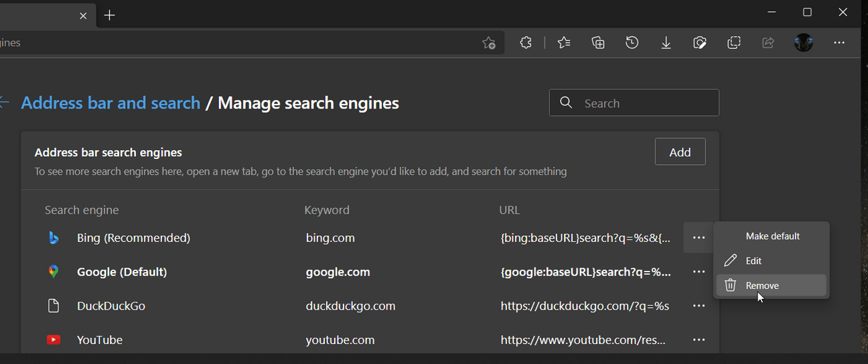868x364 pixels.
Task: Open the Downloads icon
Action: pos(666,43)
